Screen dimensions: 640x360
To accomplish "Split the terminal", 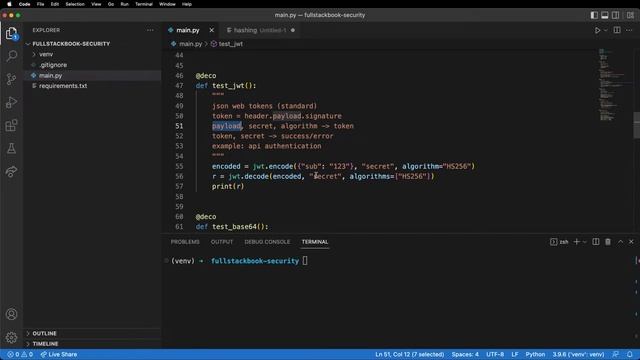I will (596, 242).
